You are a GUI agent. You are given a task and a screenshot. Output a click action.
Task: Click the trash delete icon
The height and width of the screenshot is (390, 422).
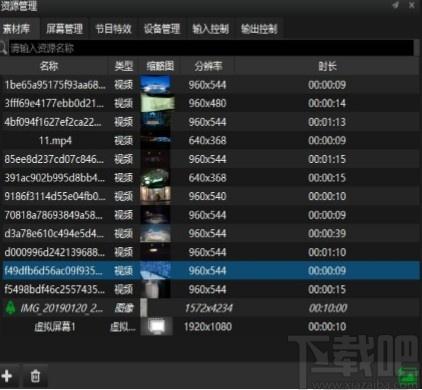tap(35, 376)
